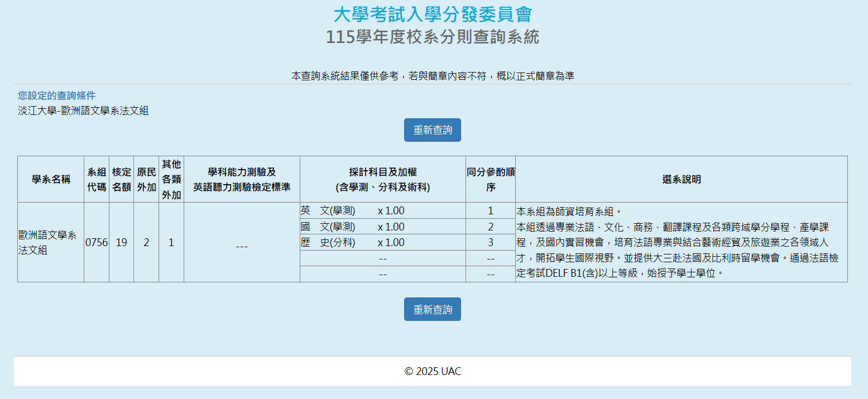Click the 原民外加 column header

point(146,179)
